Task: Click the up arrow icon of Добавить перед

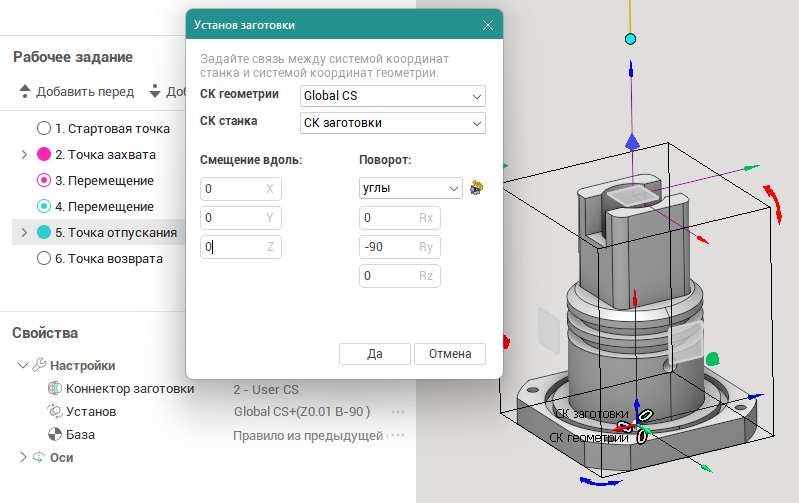Action: (25, 92)
